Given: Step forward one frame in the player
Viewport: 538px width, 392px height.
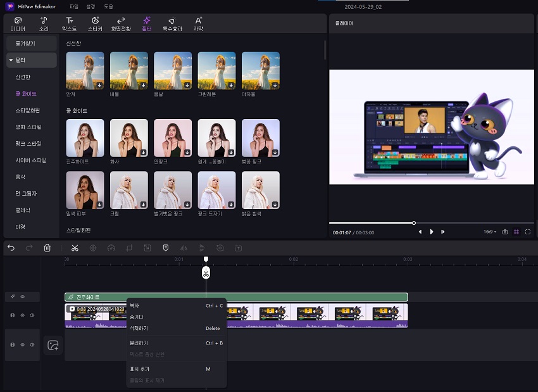Looking at the screenshot, I should pyautogui.click(x=442, y=232).
